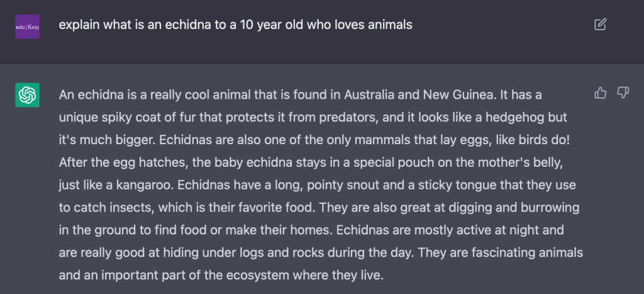
Task: Click the edit message pencil icon
Action: point(600,25)
